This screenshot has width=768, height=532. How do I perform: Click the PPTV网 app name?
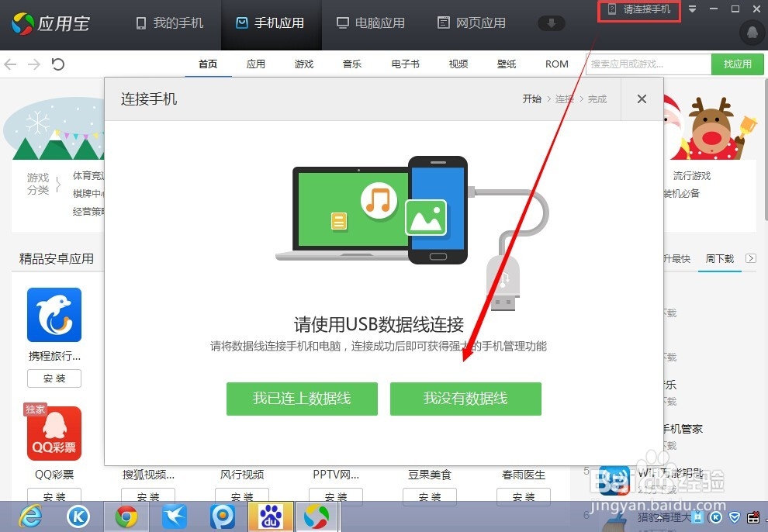point(336,475)
